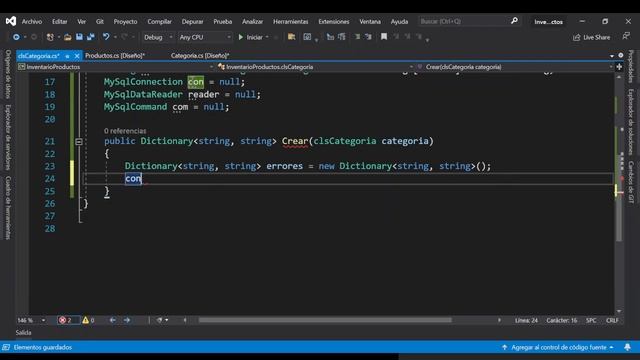Screen dimensions: 640x360
Task: Open the InventarioProductos project dropdown
Action: click(116, 67)
